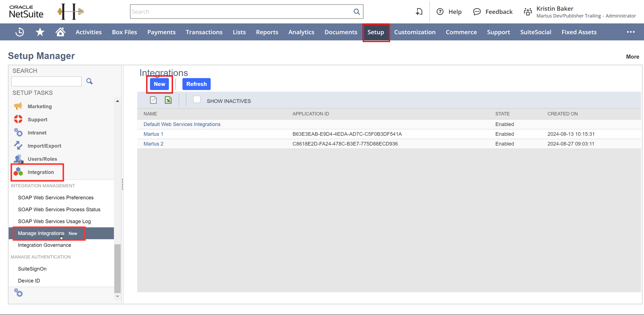
Task: Open Help with question mark icon
Action: coord(440,12)
